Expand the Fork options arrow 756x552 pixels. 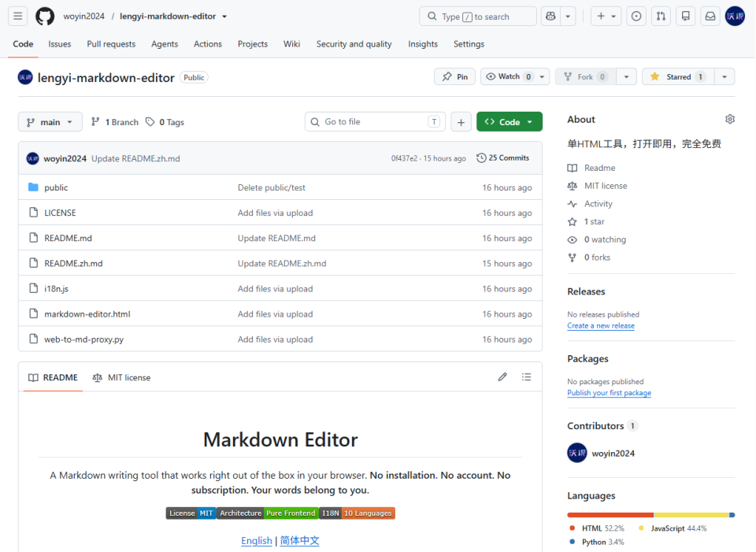tap(626, 76)
